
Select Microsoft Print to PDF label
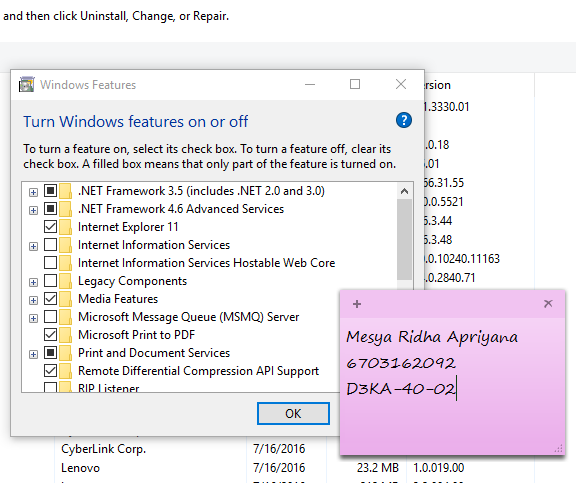pyautogui.click(x=136, y=335)
